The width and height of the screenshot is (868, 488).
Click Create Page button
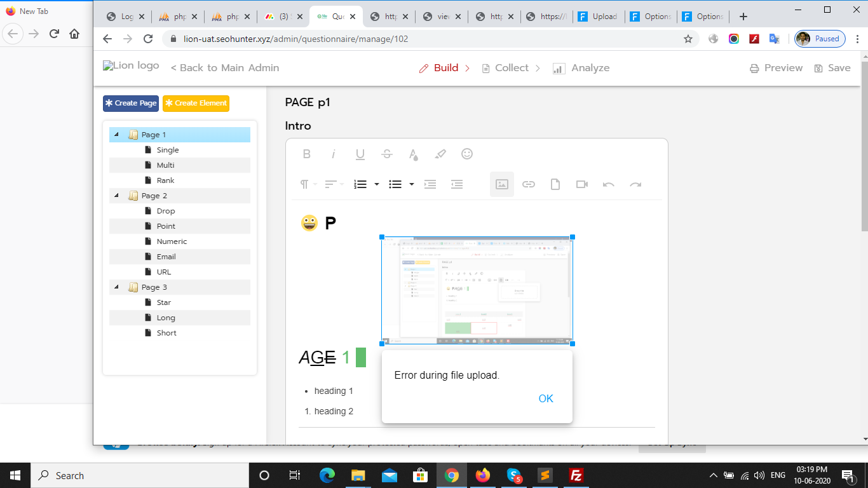[131, 103]
